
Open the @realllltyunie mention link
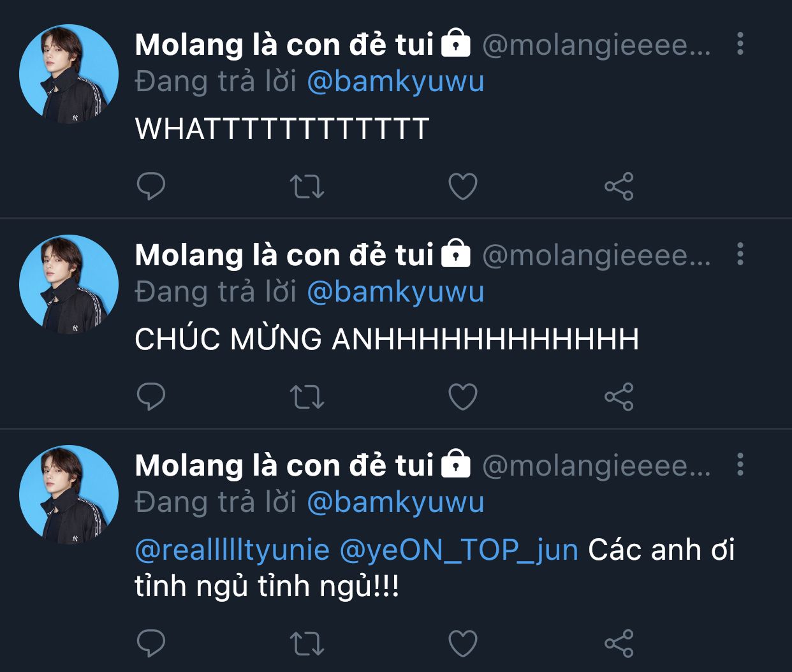[x=232, y=550]
